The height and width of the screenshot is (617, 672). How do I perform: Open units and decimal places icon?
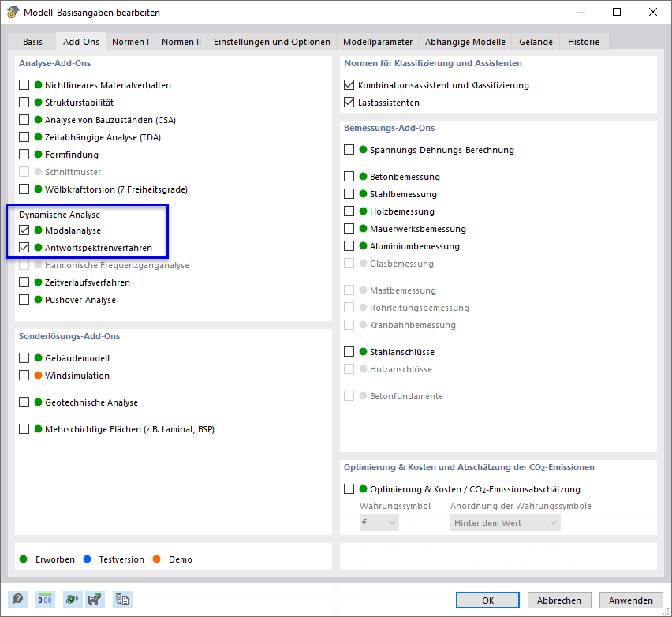tap(45, 599)
